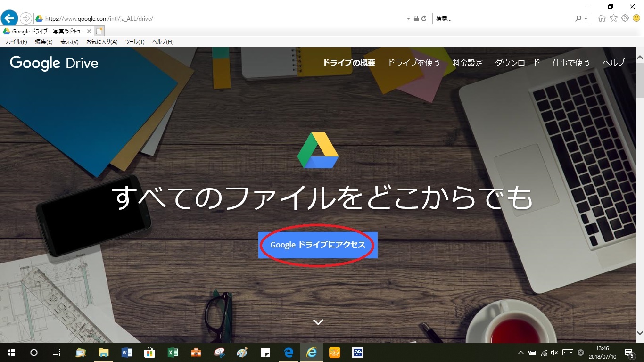The image size is (644, 362).
Task: Click the security lock icon in address bar
Action: click(416, 19)
